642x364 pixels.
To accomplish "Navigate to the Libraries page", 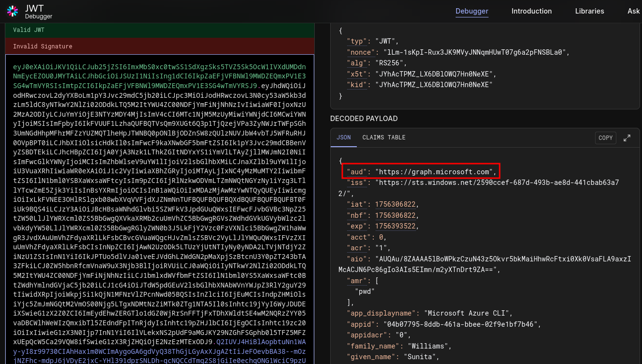I will tap(589, 11).
